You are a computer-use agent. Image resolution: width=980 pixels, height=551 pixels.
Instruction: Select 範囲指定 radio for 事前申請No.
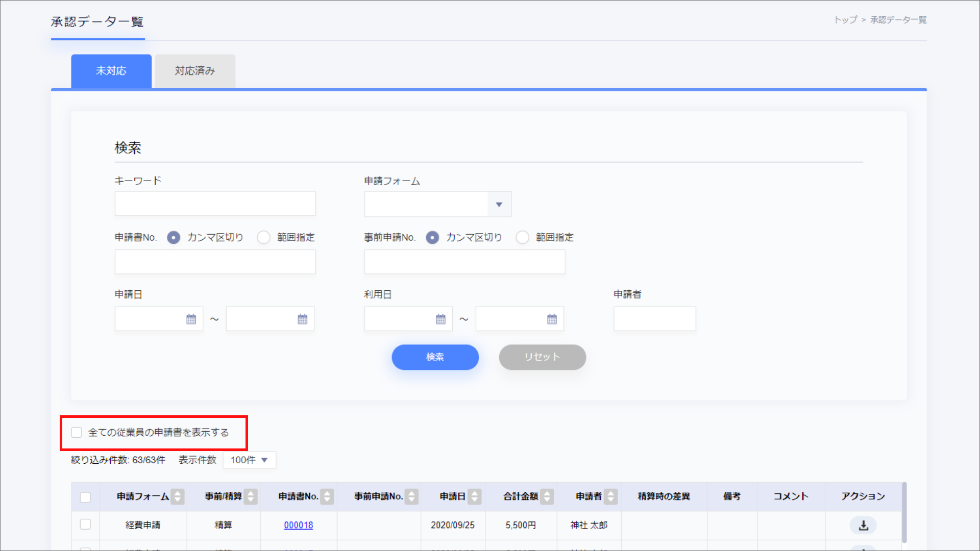click(522, 238)
